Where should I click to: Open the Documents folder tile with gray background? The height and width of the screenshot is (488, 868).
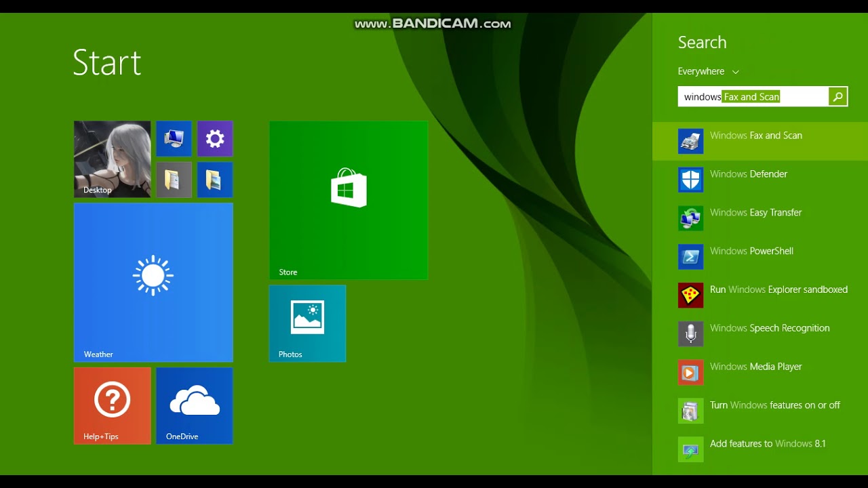[174, 180]
